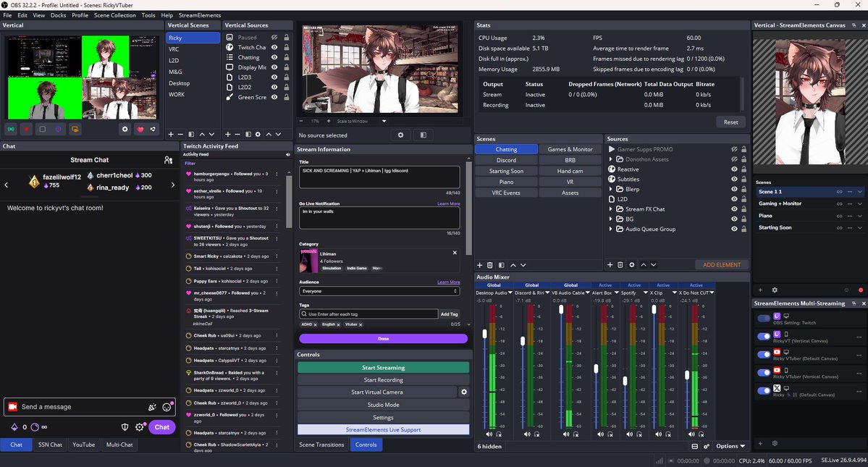Open the Audience Everyone dropdown
This screenshot has width=868, height=467.
pos(379,291)
